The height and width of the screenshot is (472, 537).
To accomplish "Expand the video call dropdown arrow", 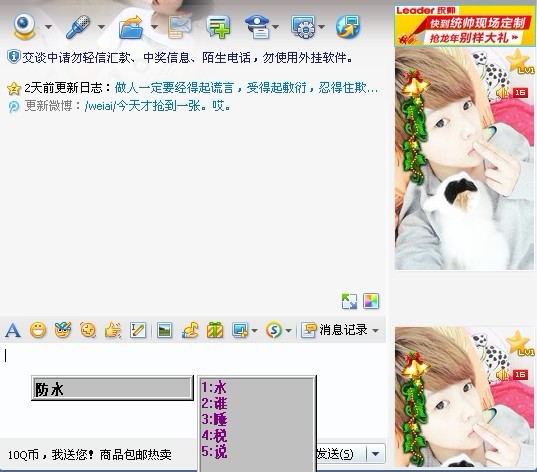I will coord(48,27).
